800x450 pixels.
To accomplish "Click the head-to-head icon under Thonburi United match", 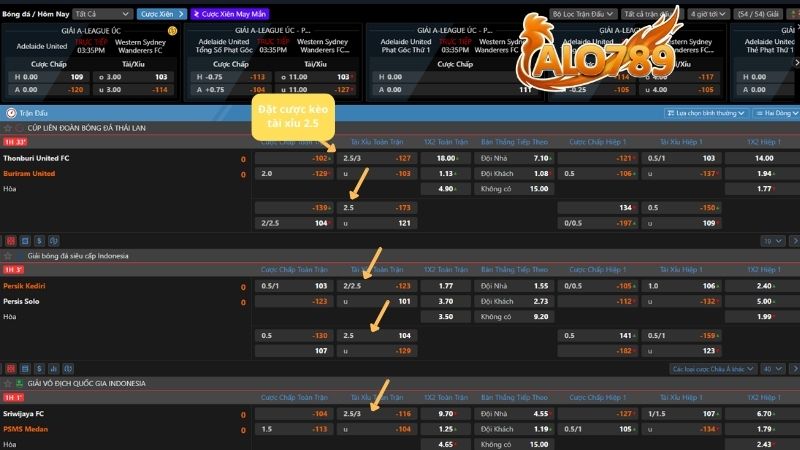I will click(54, 241).
